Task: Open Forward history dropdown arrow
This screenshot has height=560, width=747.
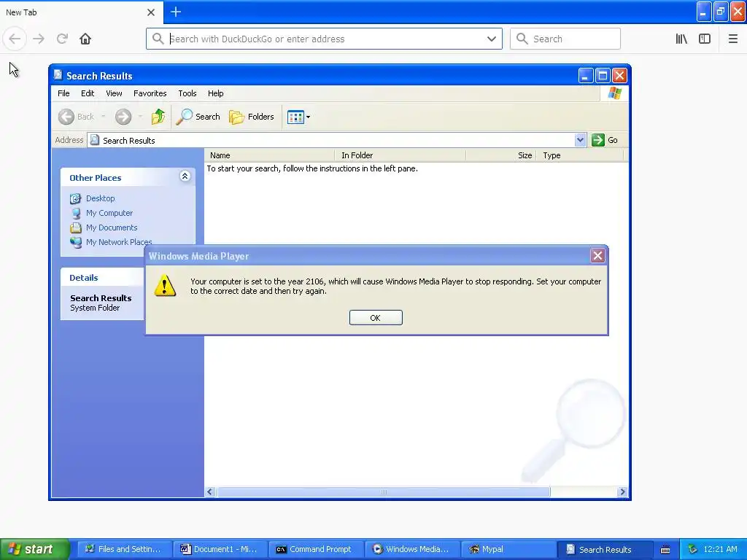Action: click(x=140, y=117)
